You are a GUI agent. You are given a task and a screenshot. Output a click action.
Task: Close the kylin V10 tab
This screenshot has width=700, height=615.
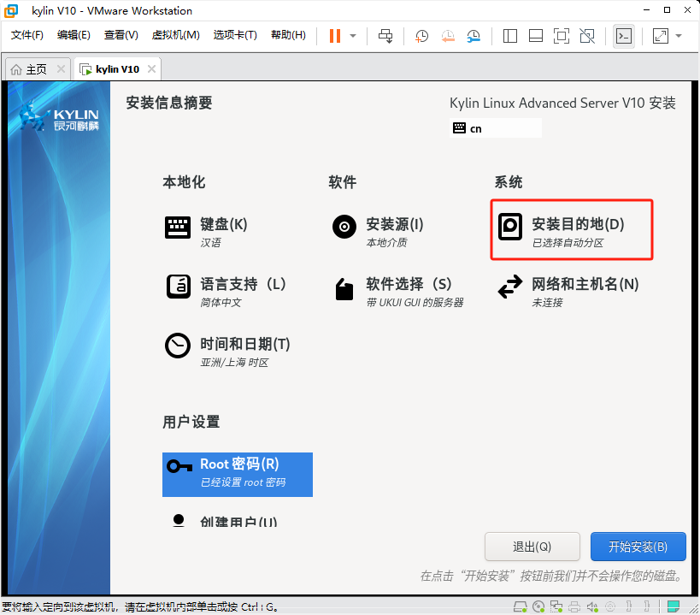[152, 69]
